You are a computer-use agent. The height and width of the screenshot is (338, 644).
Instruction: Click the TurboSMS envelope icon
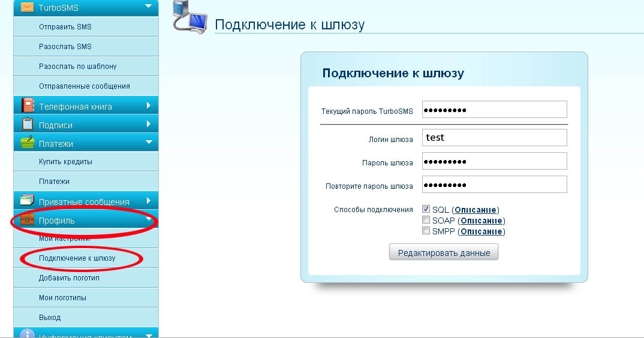point(28,8)
